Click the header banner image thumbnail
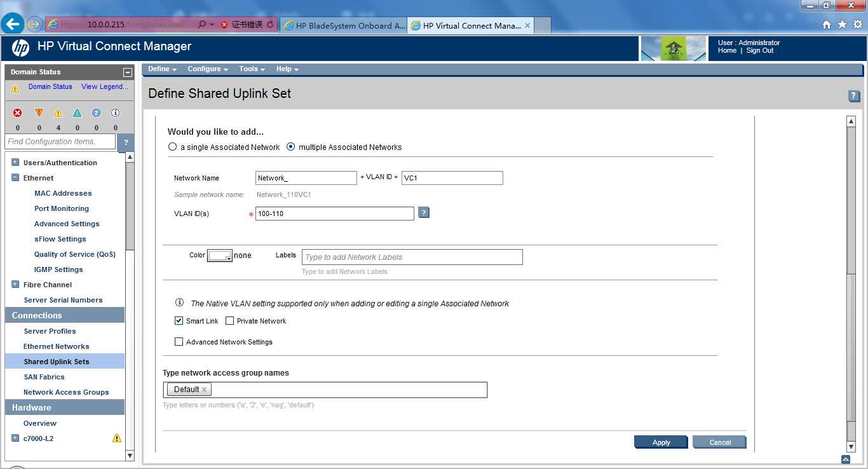 [673, 48]
